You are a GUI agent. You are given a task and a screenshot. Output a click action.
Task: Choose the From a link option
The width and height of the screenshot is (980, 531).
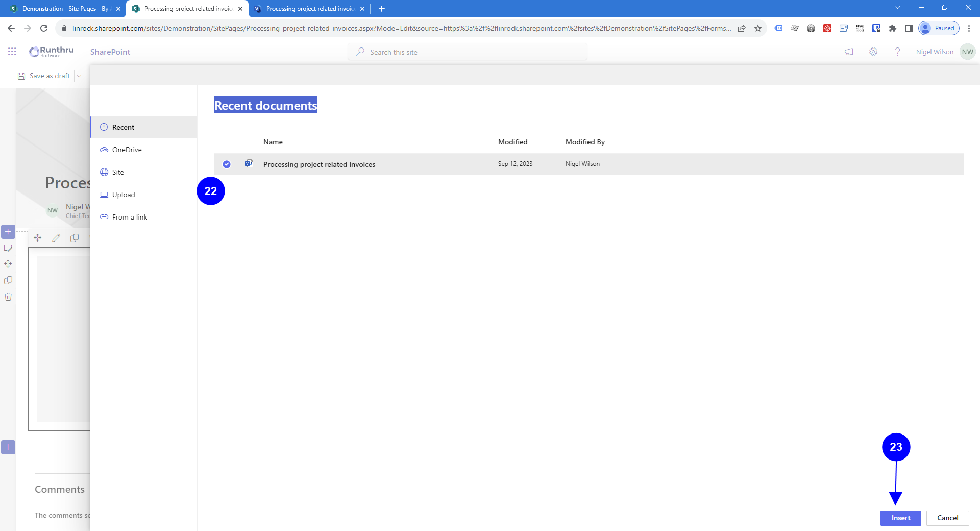(x=130, y=217)
